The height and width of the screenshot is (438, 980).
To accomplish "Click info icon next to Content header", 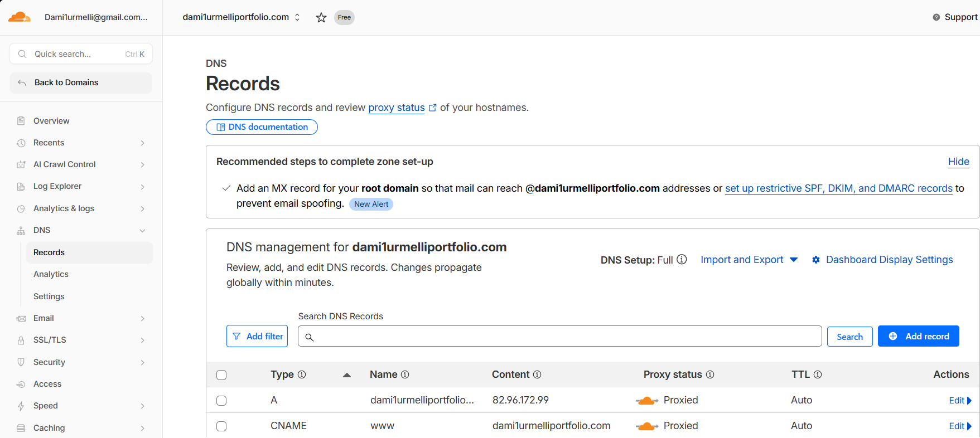I will [x=537, y=374].
